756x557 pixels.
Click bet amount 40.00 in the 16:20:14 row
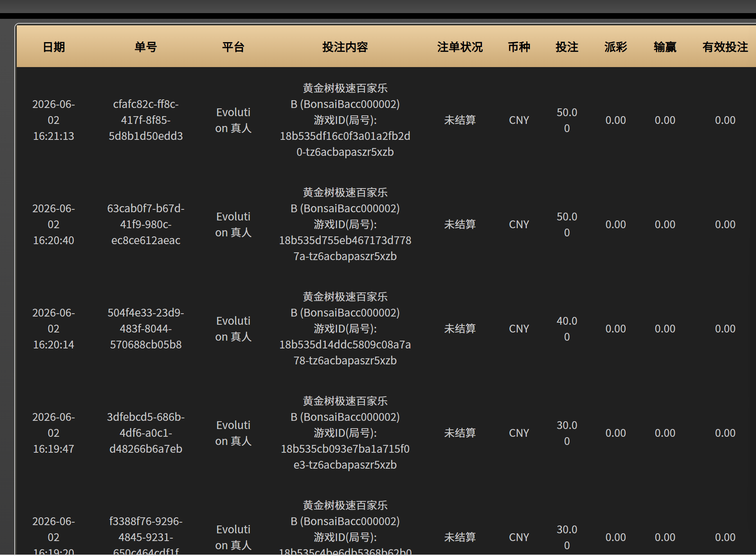tap(567, 328)
